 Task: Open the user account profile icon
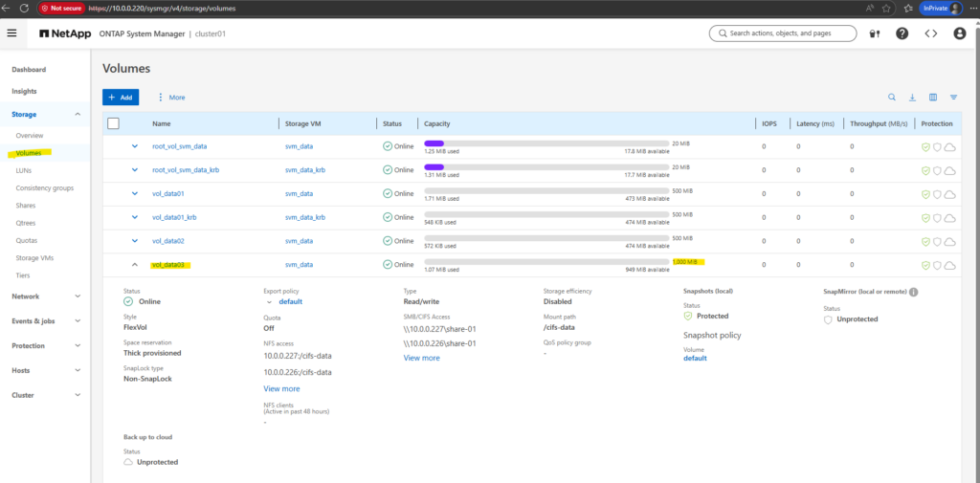[x=959, y=33]
